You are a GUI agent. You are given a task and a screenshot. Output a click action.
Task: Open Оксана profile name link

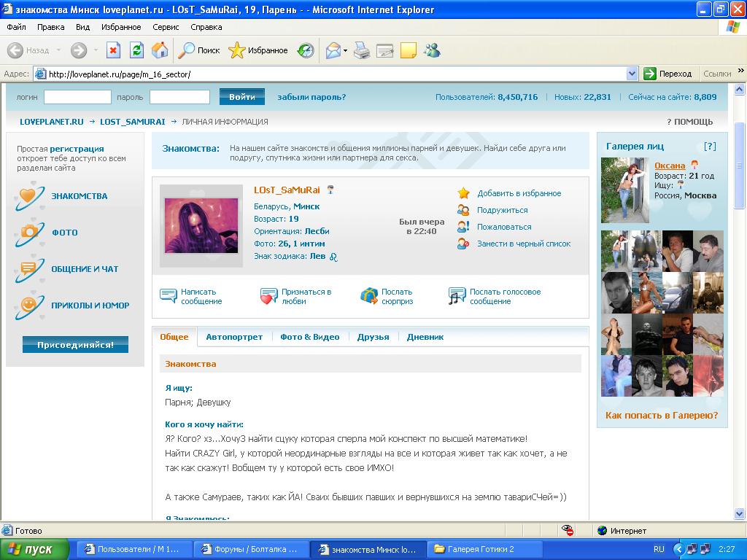coord(670,166)
